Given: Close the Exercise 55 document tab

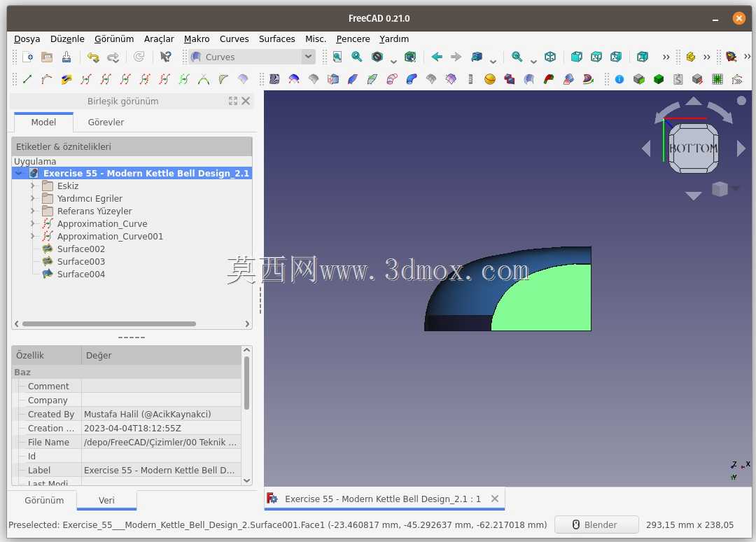Looking at the screenshot, I should [495, 499].
